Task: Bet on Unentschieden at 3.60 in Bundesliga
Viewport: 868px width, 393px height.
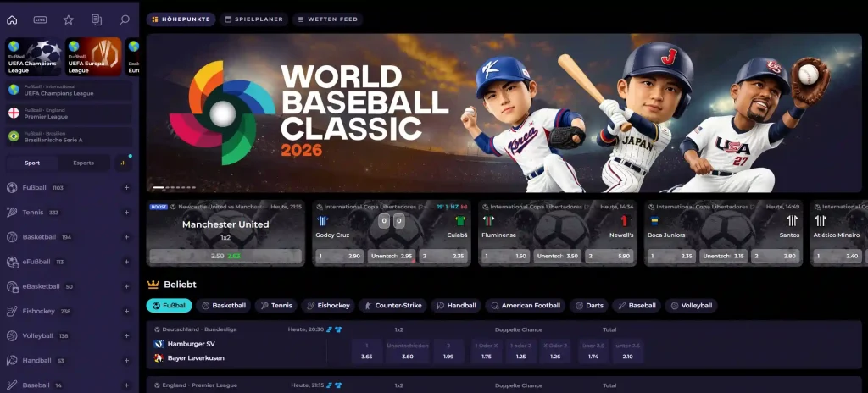Action: 408,351
